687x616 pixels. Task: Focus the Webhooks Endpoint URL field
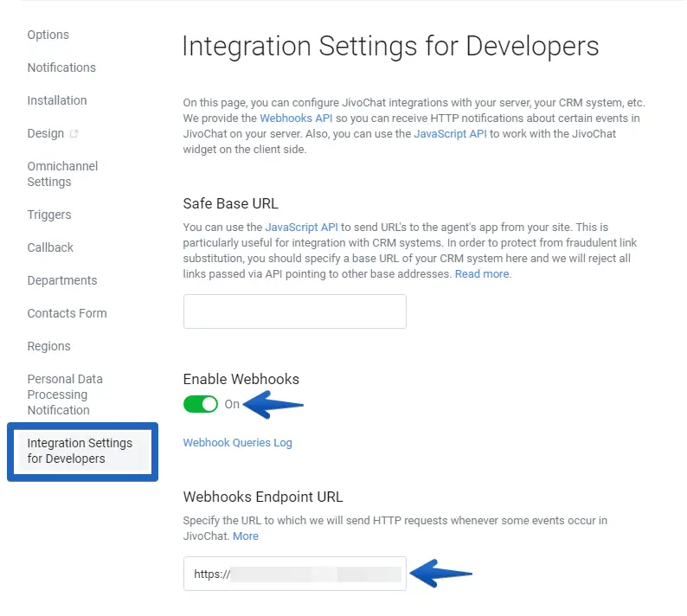coord(294,574)
